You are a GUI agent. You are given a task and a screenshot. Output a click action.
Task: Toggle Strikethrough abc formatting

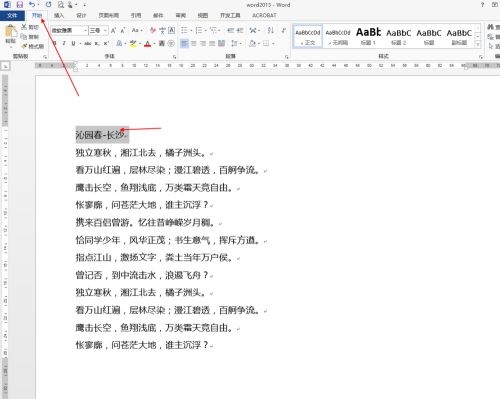tap(88, 43)
